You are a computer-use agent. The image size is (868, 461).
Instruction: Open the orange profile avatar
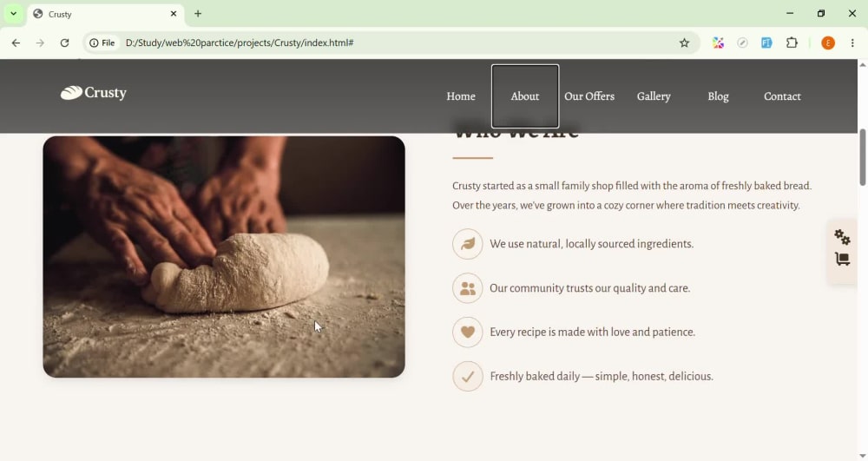coord(828,43)
